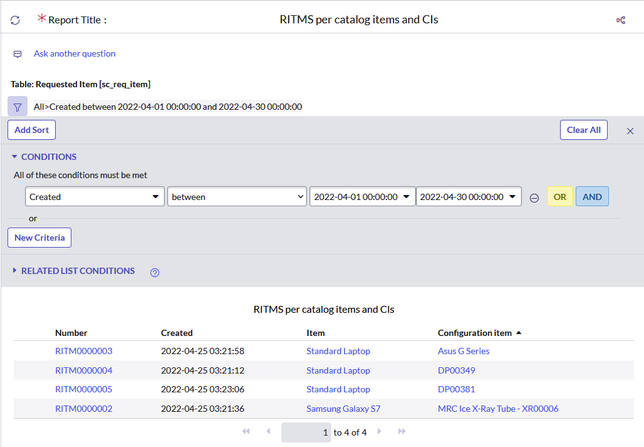644x447 pixels.
Task: Open record RITM0000003
Action: [x=84, y=351]
